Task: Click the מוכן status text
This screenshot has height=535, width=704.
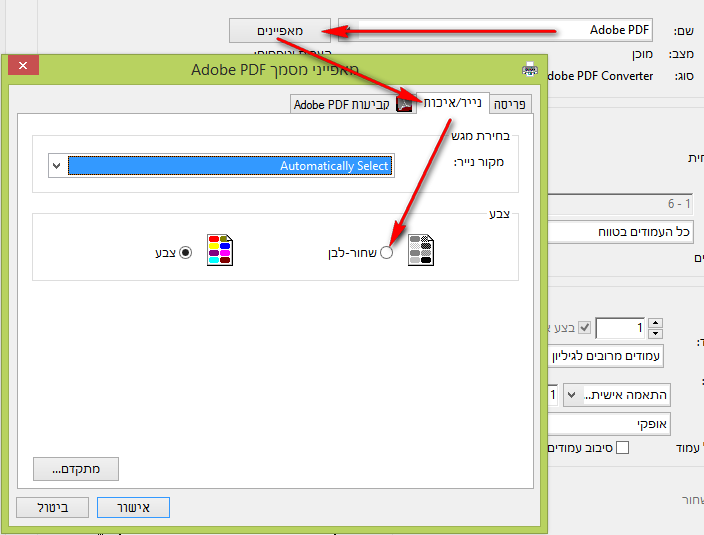Action: click(642, 54)
